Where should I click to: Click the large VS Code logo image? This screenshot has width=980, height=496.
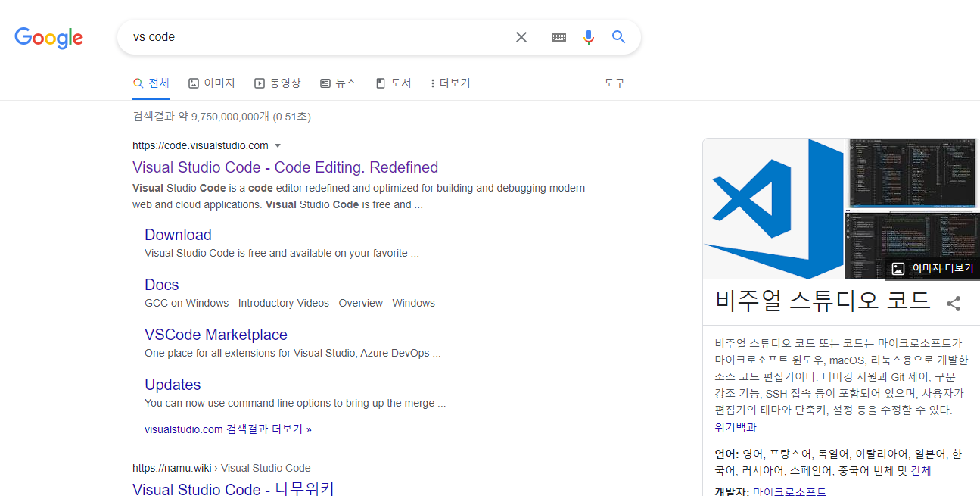click(x=773, y=208)
